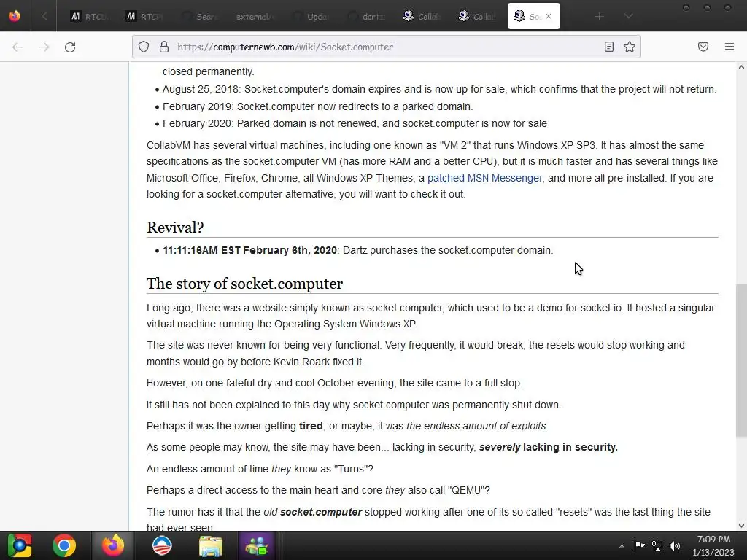This screenshot has width=747, height=560.
Task: Toggle Reader View icon
Action: pyautogui.click(x=609, y=47)
